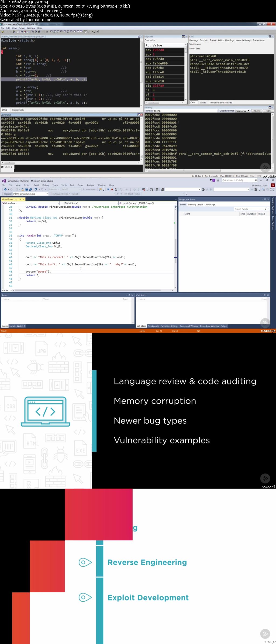276x644 pixels.
Task: Click the Undo arrow in Visual Studio toolbar
Action: pos(36,189)
